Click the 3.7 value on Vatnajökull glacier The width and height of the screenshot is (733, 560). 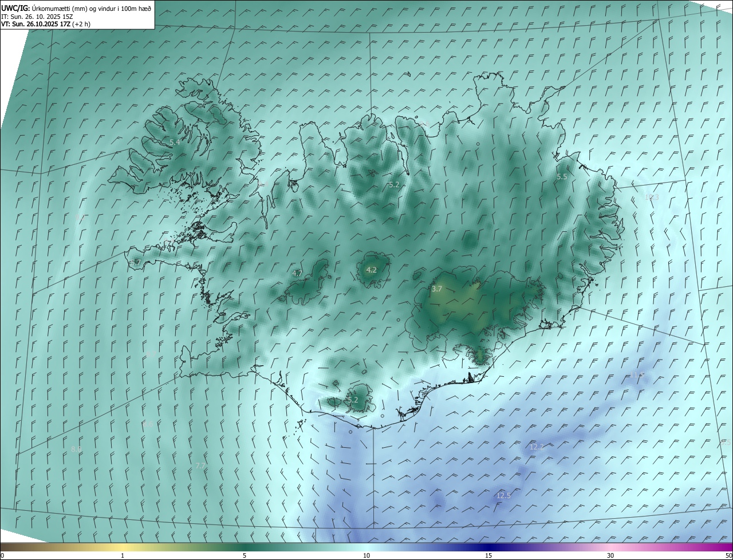click(x=437, y=289)
